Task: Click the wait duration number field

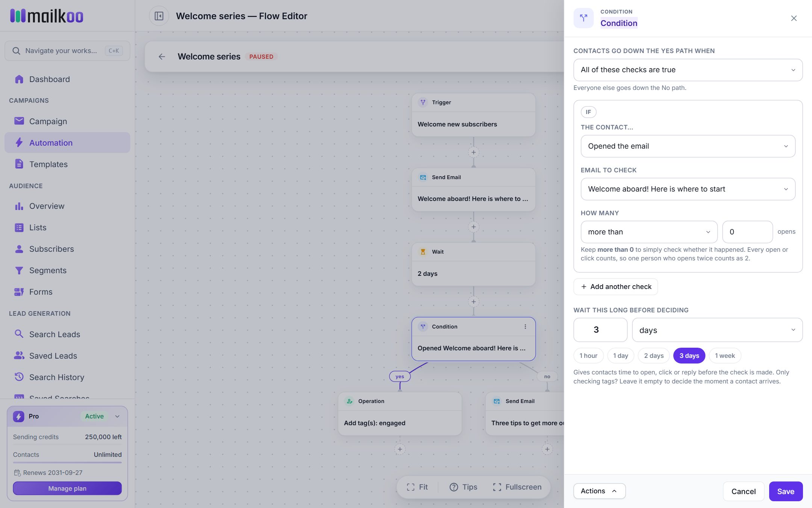Action: point(600,330)
